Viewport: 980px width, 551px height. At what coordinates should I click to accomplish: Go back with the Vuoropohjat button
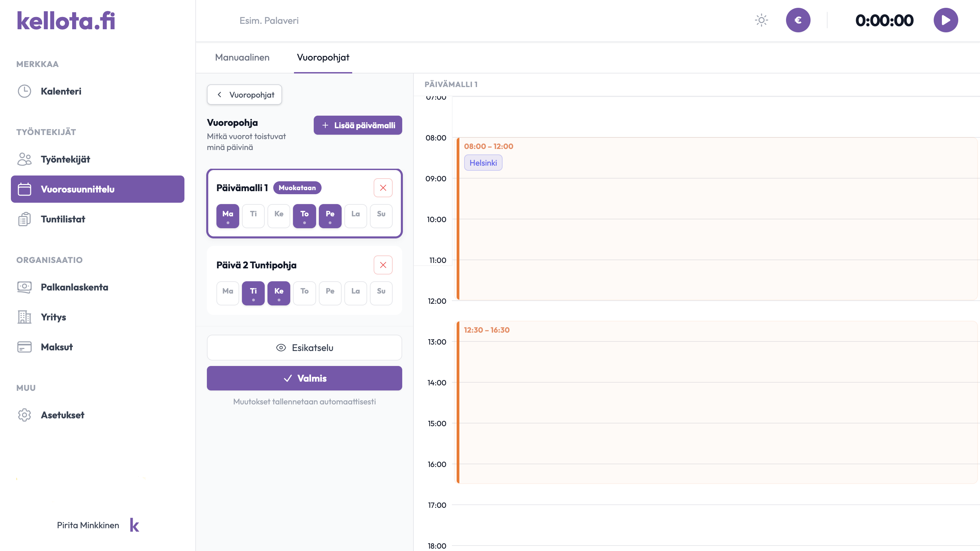(x=244, y=95)
